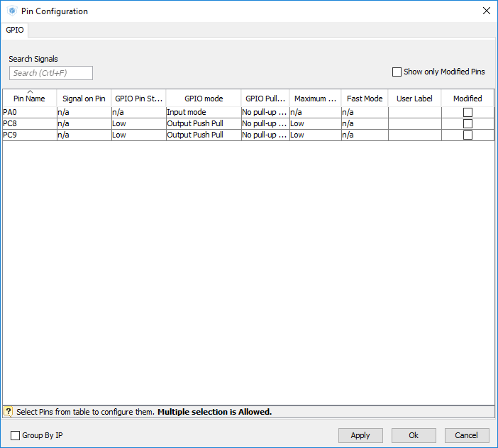The image size is (498, 448).
Task: Sort by GPIO mode column header
Action: pyautogui.click(x=204, y=99)
